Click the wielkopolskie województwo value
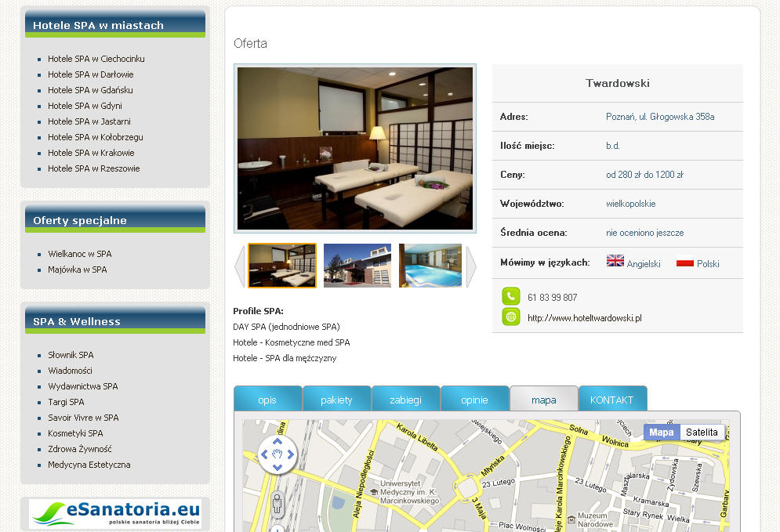Screen dimensions: 780x532 tap(631, 204)
